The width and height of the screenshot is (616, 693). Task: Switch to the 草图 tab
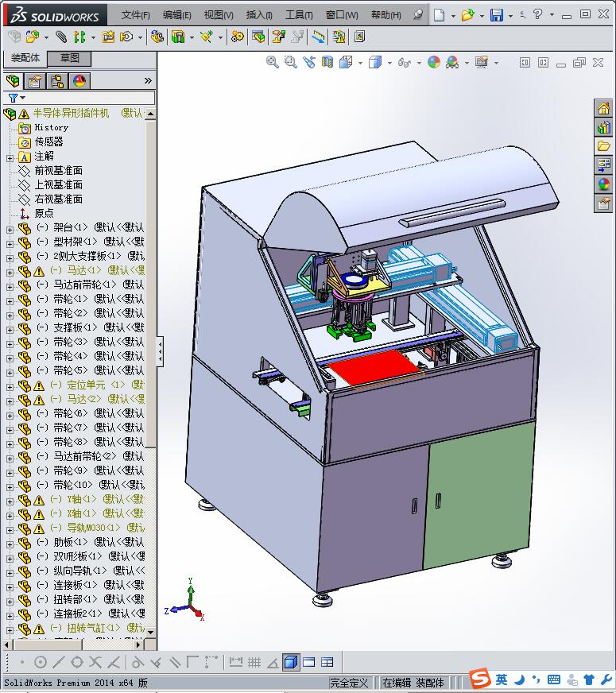point(69,58)
